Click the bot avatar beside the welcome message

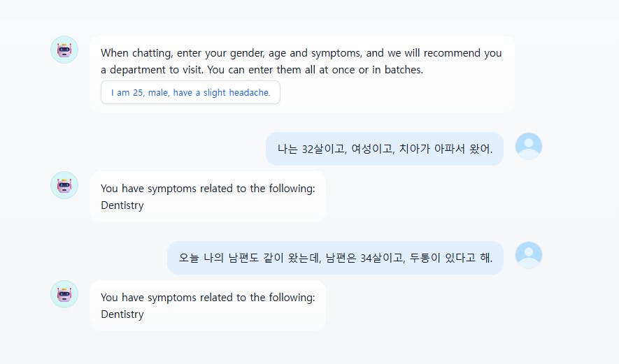pyautogui.click(x=64, y=50)
